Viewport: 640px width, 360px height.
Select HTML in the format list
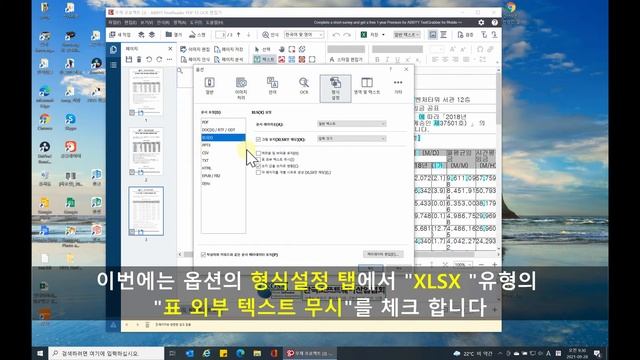[223, 168]
